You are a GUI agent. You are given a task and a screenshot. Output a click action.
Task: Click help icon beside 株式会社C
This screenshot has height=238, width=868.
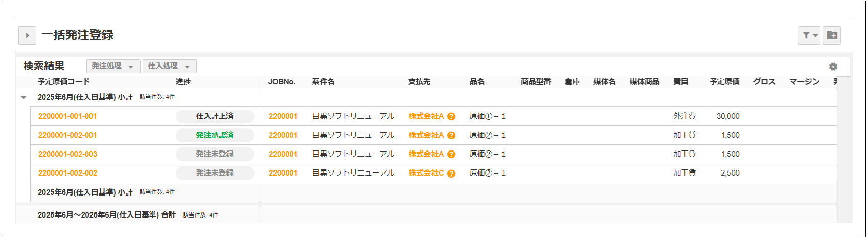pyautogui.click(x=451, y=174)
